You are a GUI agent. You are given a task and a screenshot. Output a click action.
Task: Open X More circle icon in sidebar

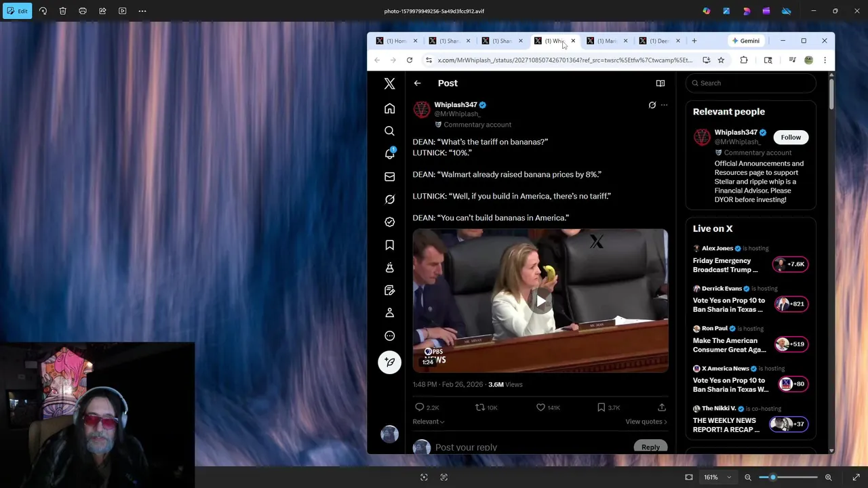coord(389,335)
